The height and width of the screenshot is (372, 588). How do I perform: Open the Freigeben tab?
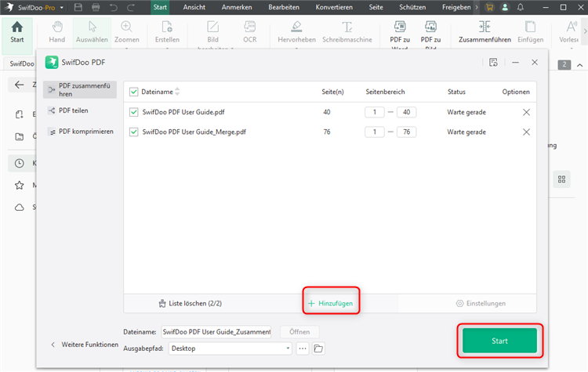456,7
